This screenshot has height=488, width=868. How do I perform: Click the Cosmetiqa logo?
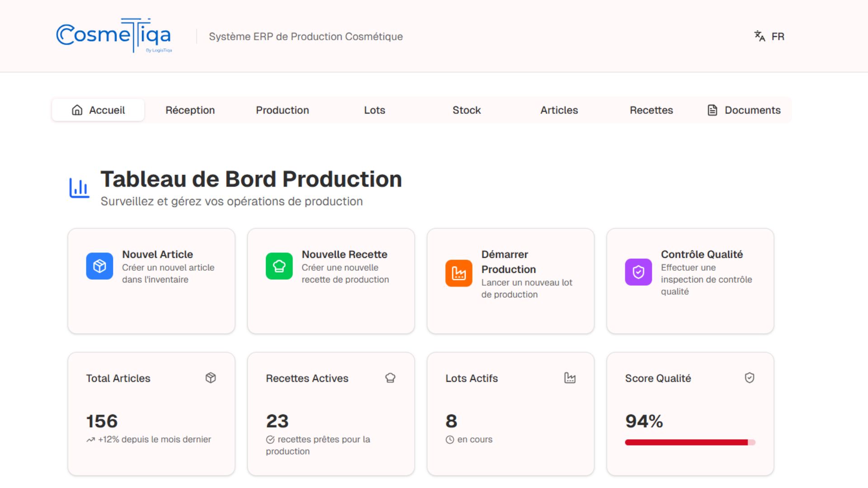(x=113, y=35)
